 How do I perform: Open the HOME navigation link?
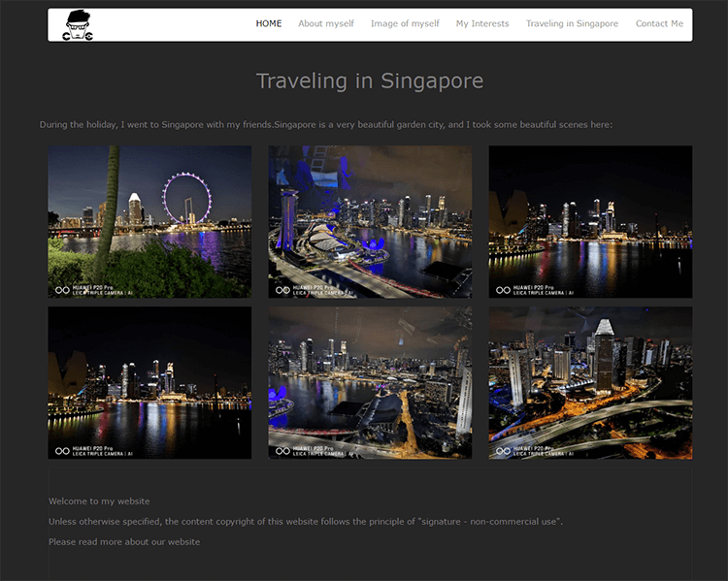pos(269,23)
